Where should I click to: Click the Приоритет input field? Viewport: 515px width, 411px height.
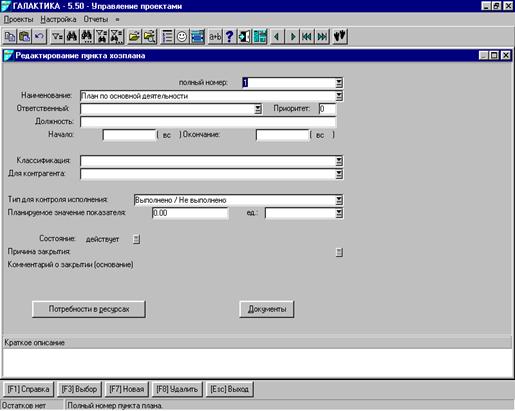click(x=327, y=109)
